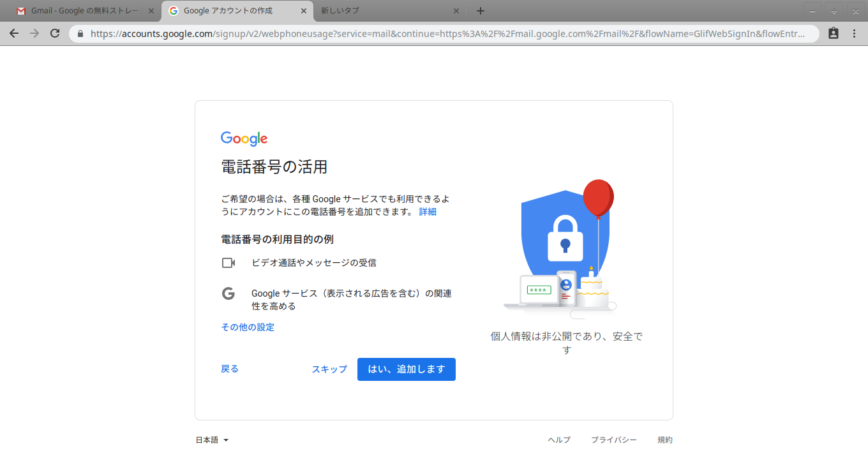Screen dimensions: 868x474
Task: Close the browser window
Action: (856, 11)
